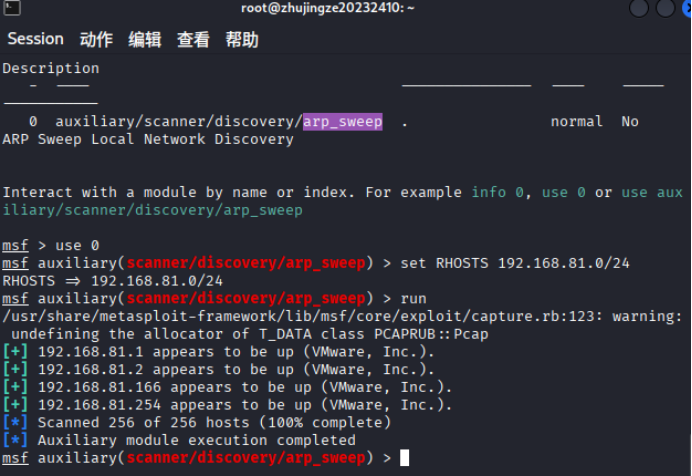Click the first round window button in the title bar
Screen dimensions: 692x476
coord(639,7)
